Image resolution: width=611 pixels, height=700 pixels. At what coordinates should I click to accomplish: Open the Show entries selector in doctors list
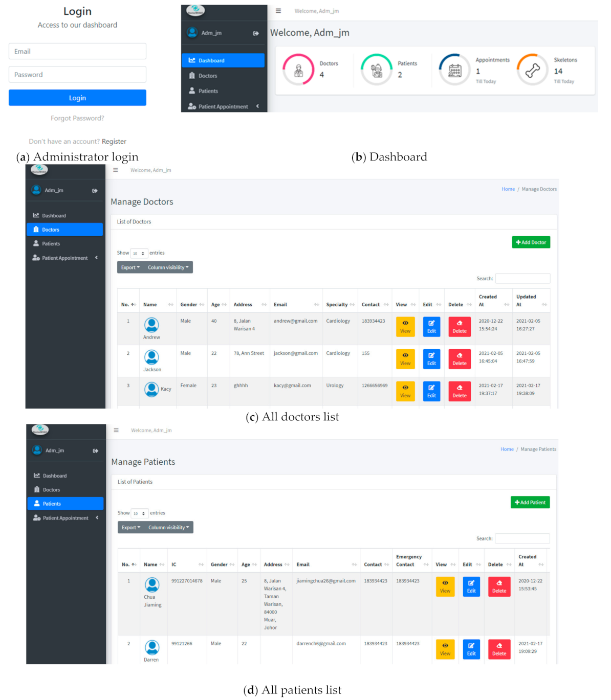139,253
